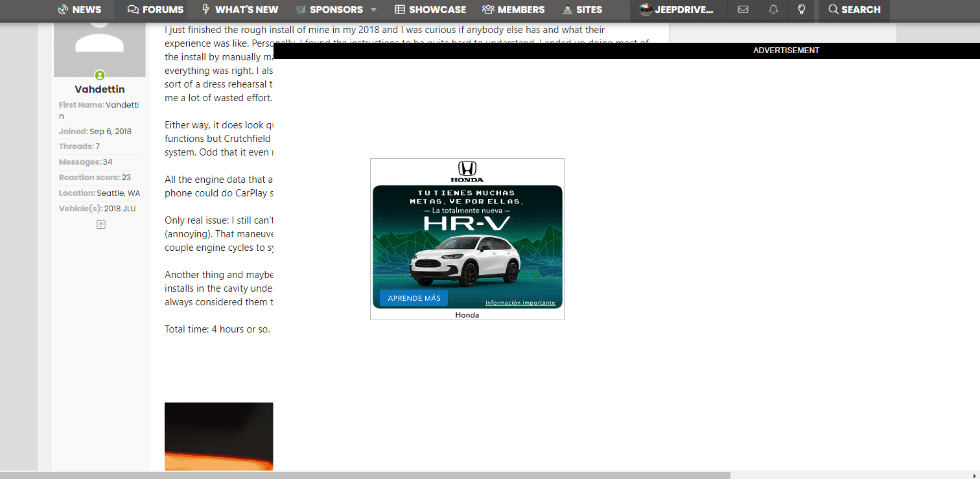Open the Sponsors menu item
The image size is (980, 479).
[x=329, y=10]
